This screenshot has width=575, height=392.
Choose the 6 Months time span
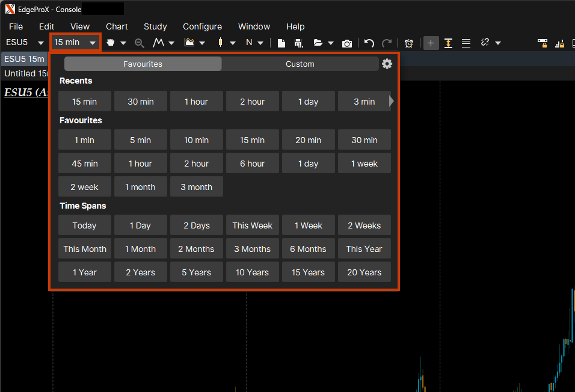(308, 249)
